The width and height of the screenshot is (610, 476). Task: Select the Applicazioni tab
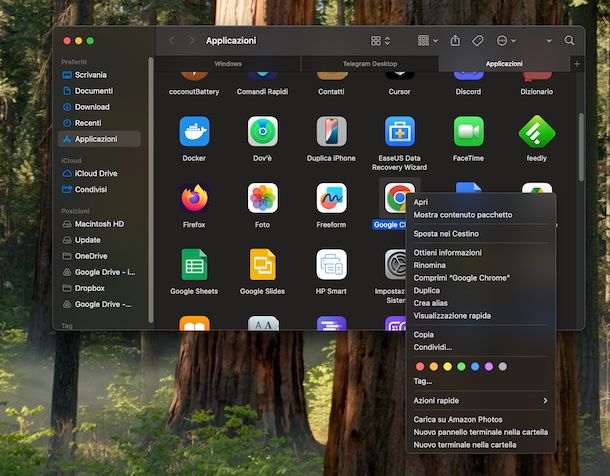pyautogui.click(x=504, y=64)
